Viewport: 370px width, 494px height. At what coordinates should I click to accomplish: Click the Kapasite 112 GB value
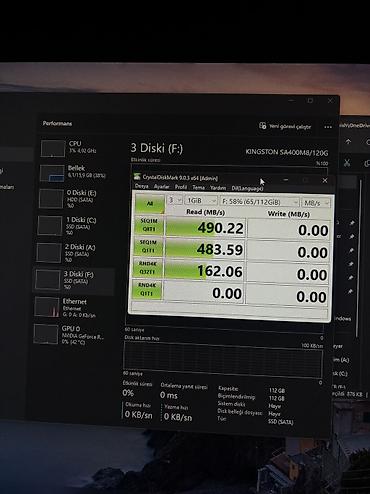tap(277, 390)
